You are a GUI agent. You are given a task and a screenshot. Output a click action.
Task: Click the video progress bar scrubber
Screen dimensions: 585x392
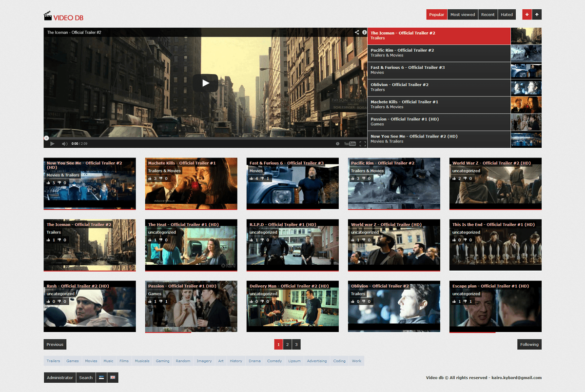(46, 138)
